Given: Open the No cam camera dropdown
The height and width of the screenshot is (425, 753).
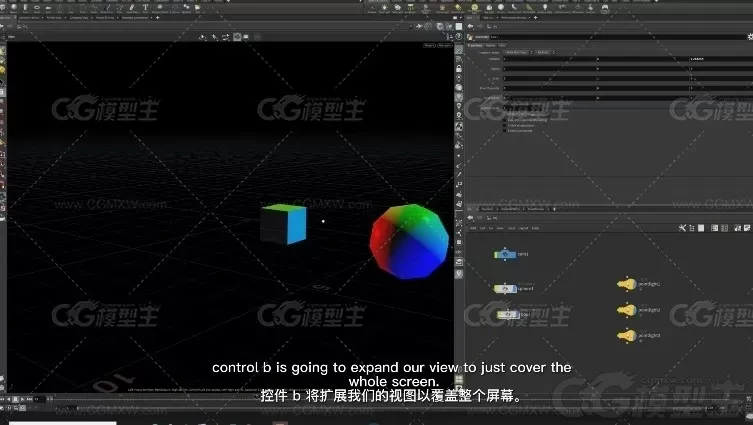Looking at the screenshot, I should coord(445,45).
